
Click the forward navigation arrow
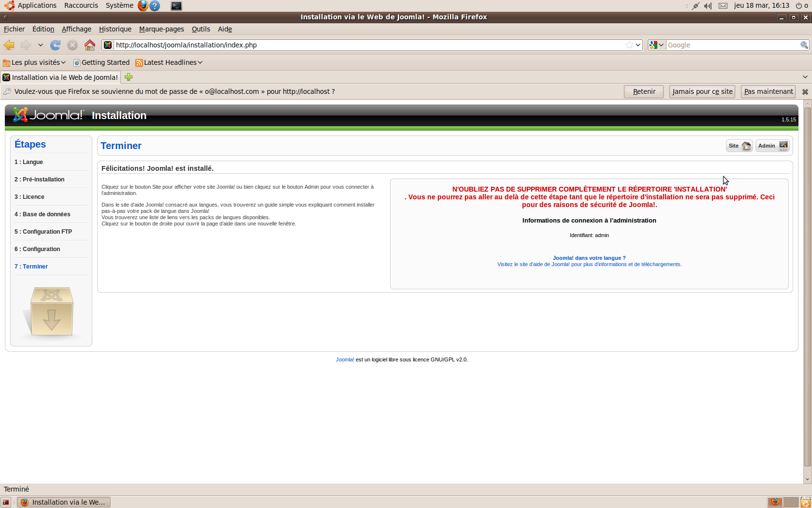[x=26, y=45]
